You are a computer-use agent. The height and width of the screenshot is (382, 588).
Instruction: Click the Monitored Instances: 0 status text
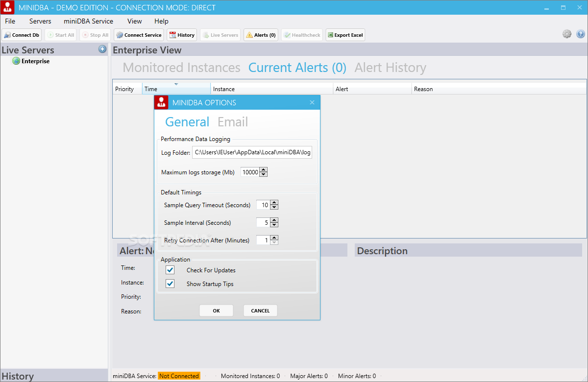250,376
